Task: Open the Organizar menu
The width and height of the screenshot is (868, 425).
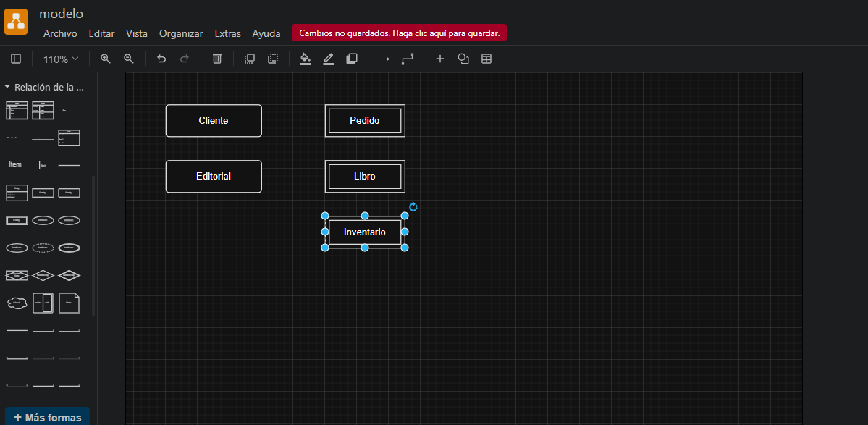Action: 181,33
